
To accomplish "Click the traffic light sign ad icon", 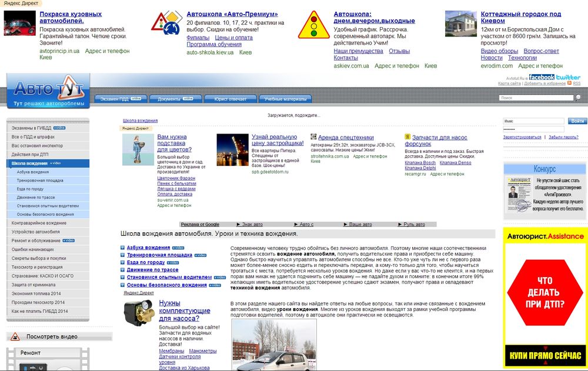I will [x=314, y=25].
